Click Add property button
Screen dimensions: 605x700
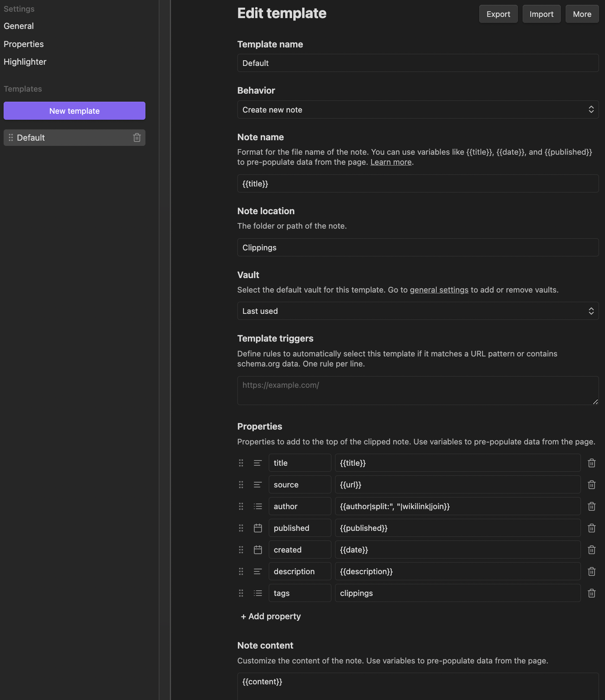click(271, 616)
